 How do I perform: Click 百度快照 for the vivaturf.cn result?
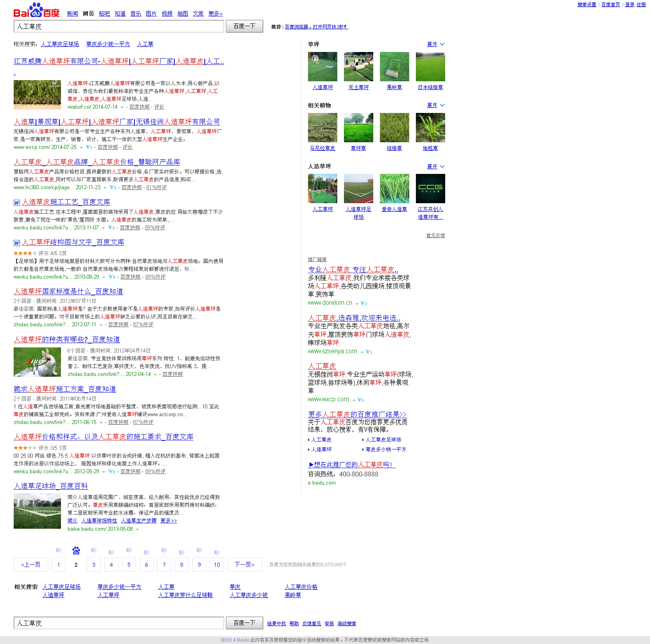(140, 107)
